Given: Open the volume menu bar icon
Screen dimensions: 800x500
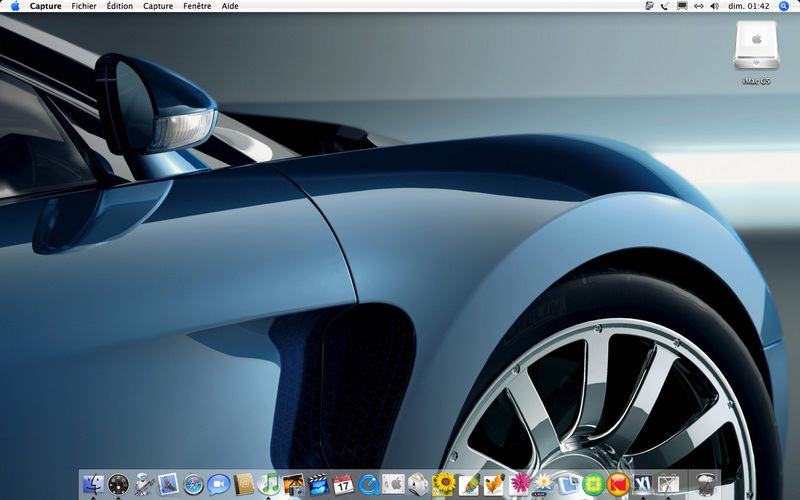Looking at the screenshot, I should pyautogui.click(x=715, y=6).
